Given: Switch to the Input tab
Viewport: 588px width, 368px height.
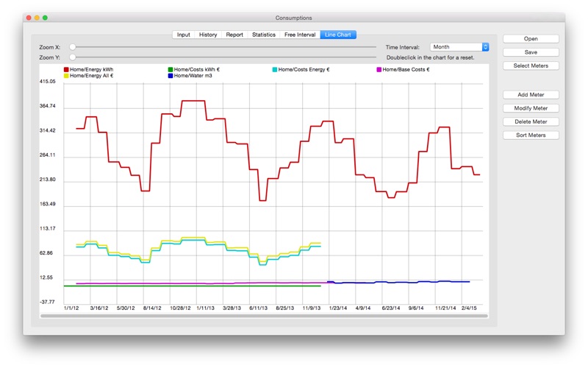Looking at the screenshot, I should 183,35.
